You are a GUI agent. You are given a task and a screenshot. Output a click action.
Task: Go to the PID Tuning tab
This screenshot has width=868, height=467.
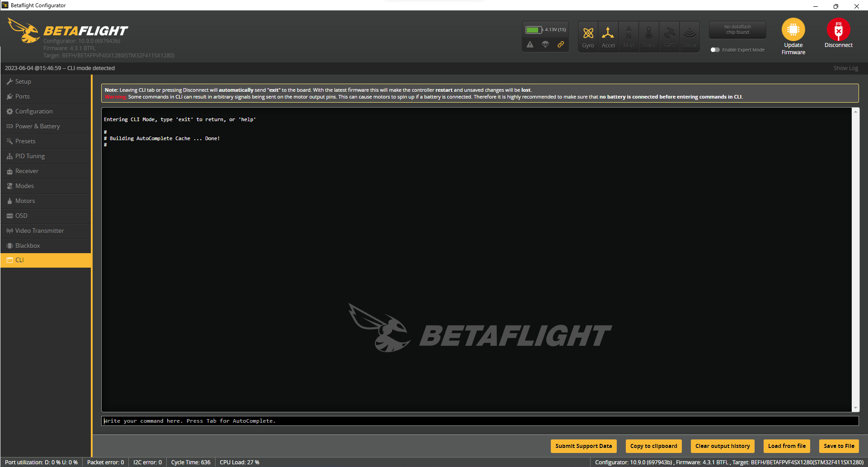(46, 156)
